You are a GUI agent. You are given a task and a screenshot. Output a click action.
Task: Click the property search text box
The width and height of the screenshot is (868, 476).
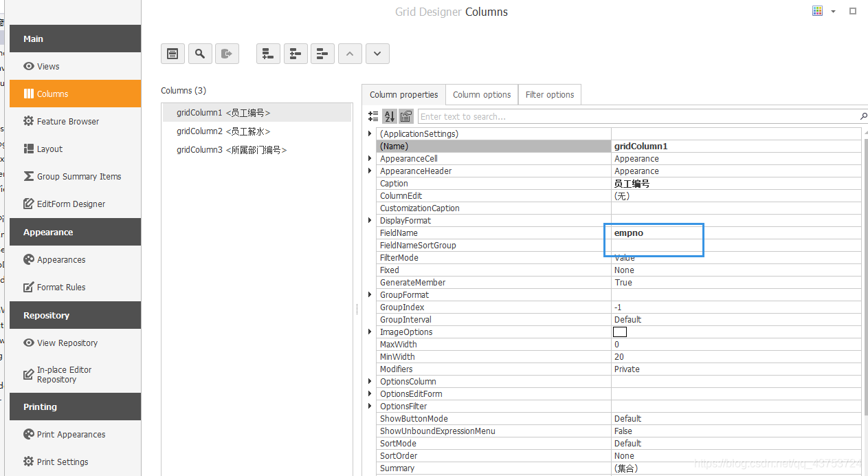tap(639, 116)
